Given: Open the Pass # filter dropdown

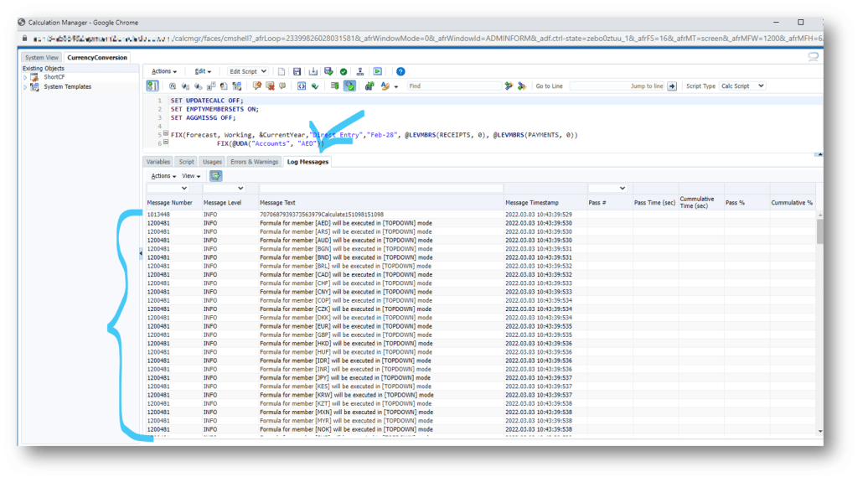Looking at the screenshot, I should pyautogui.click(x=607, y=189).
